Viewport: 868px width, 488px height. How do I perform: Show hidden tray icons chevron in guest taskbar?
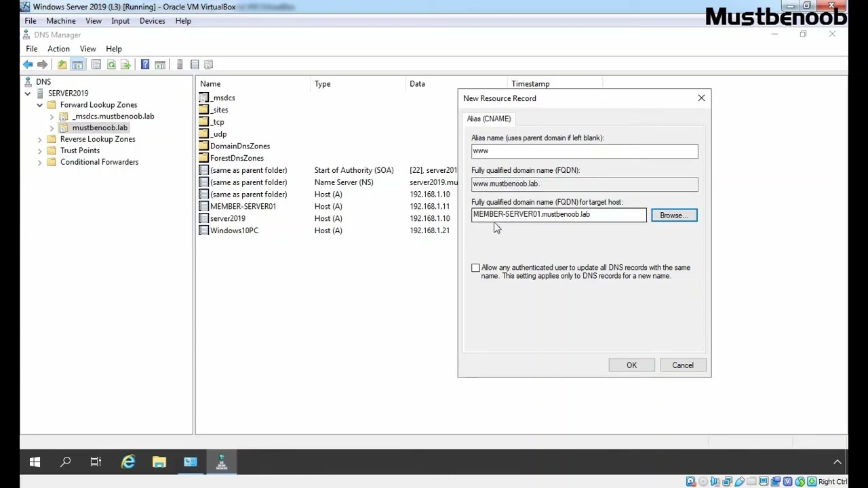click(837, 462)
